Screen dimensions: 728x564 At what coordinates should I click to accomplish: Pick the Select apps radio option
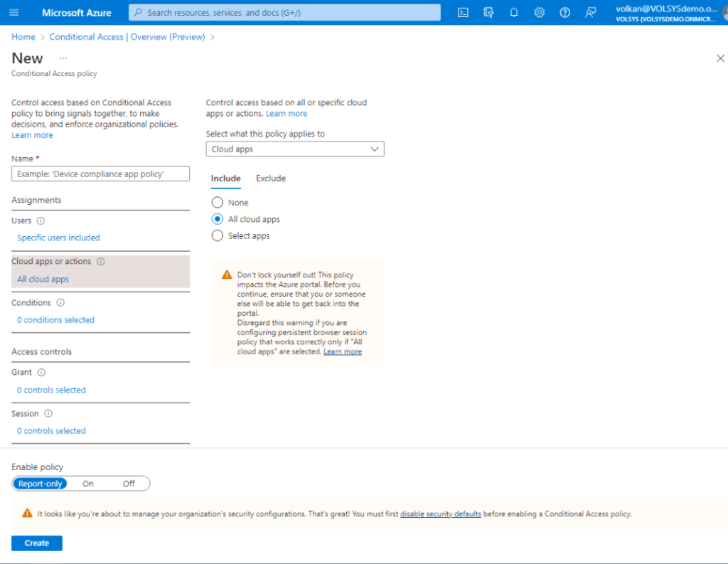pyautogui.click(x=218, y=235)
